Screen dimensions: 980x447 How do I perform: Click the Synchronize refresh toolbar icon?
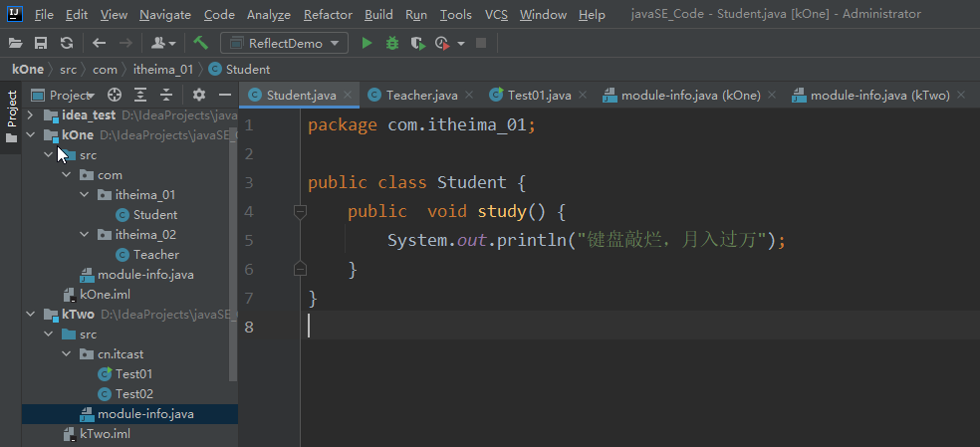[x=67, y=43]
